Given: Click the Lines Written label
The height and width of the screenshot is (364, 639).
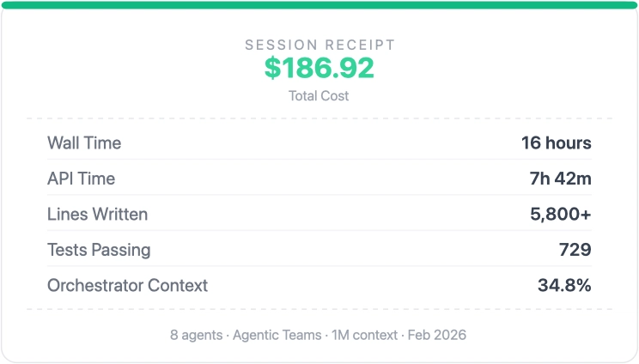Looking at the screenshot, I should (x=97, y=215).
